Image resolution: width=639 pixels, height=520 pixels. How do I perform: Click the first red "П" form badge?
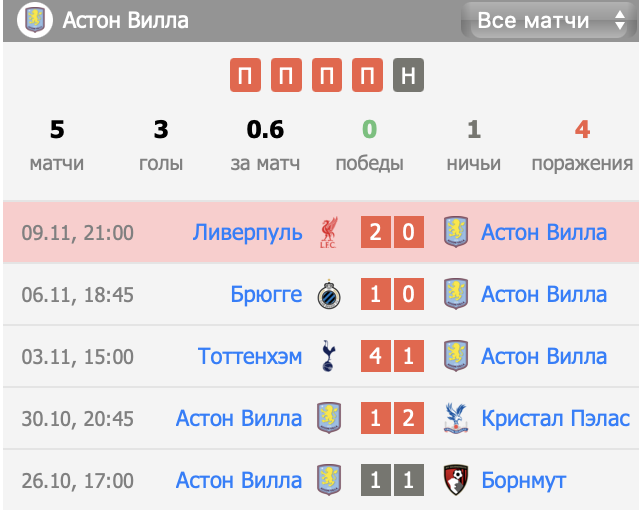point(244,76)
